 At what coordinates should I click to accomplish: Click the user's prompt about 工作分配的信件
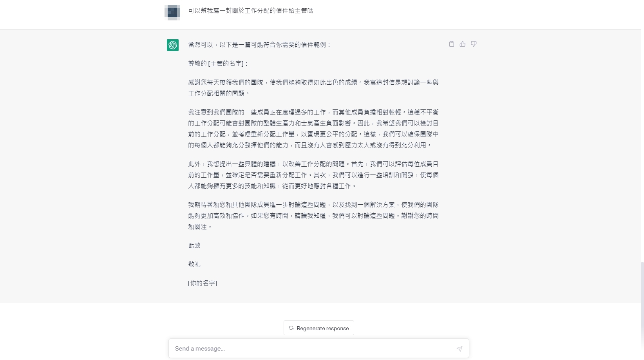[x=251, y=11]
